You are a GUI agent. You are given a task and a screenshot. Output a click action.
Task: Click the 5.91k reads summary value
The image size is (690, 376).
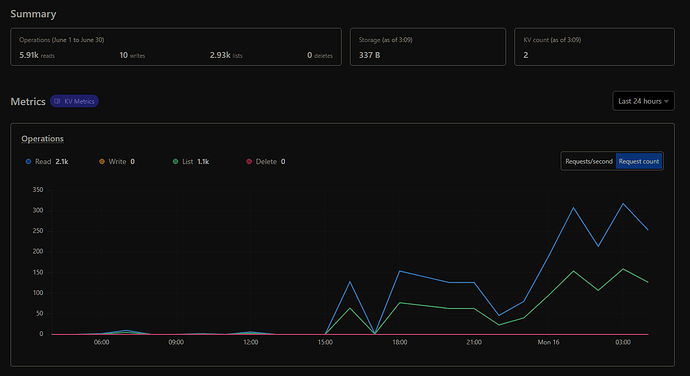37,55
